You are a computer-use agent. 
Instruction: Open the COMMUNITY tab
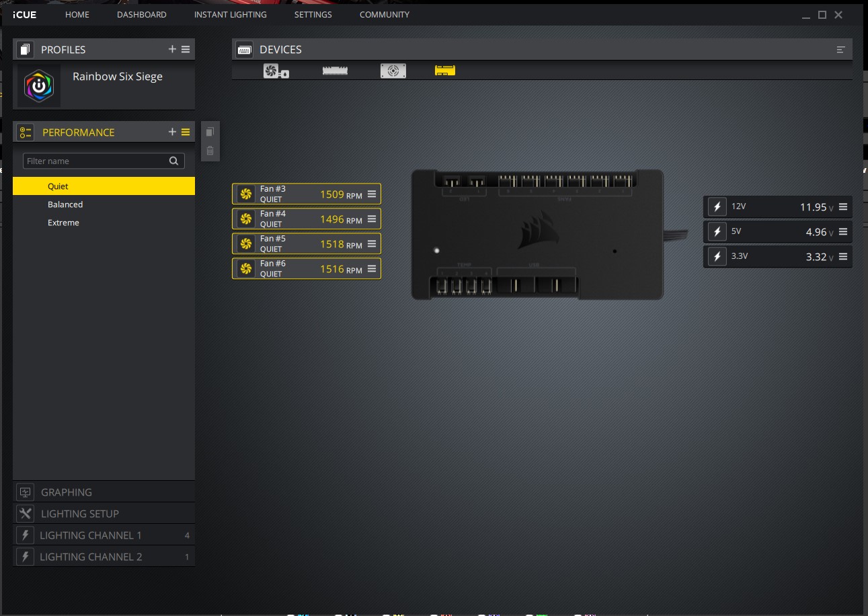click(x=385, y=14)
